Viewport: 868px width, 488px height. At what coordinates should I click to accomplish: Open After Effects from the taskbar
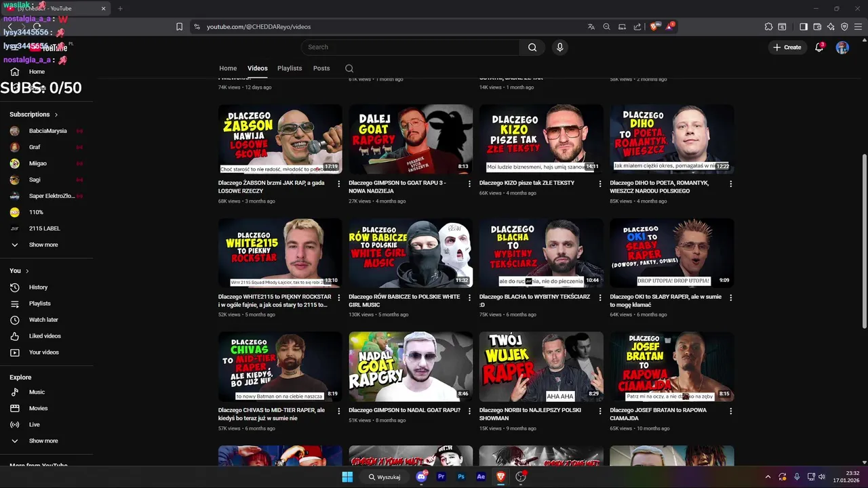pos(481,476)
